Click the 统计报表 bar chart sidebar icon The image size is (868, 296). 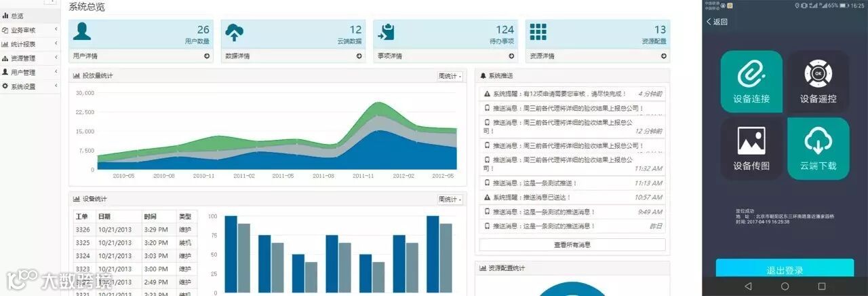pos(5,44)
